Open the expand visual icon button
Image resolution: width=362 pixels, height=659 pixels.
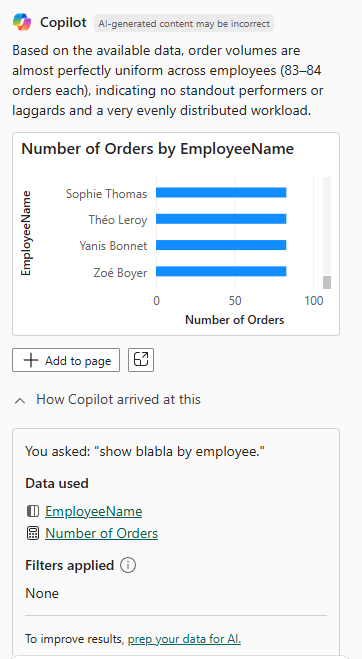click(x=141, y=360)
